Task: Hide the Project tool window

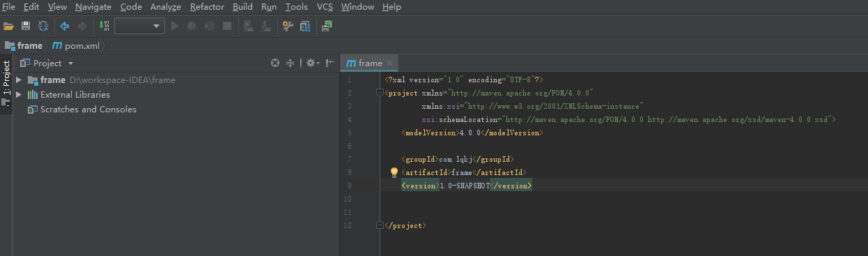Action: 330,63
